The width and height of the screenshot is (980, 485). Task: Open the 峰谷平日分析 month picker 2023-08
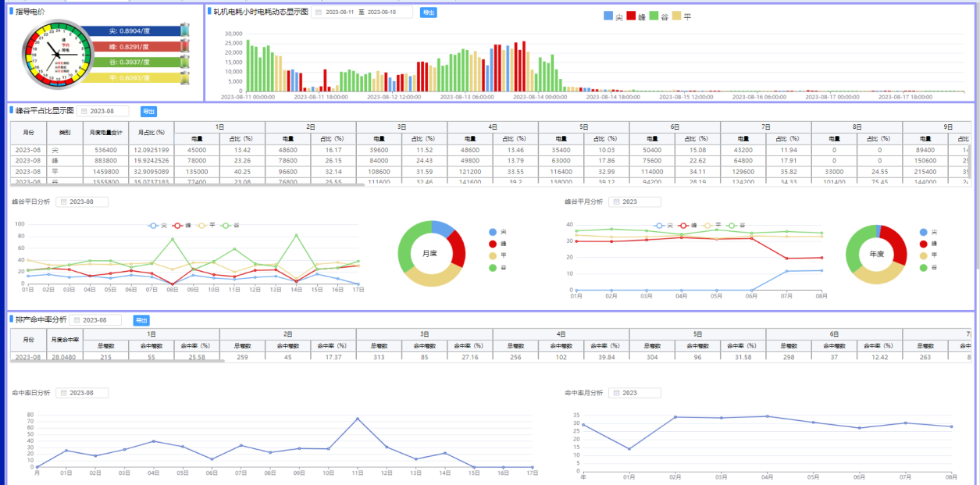(82, 201)
